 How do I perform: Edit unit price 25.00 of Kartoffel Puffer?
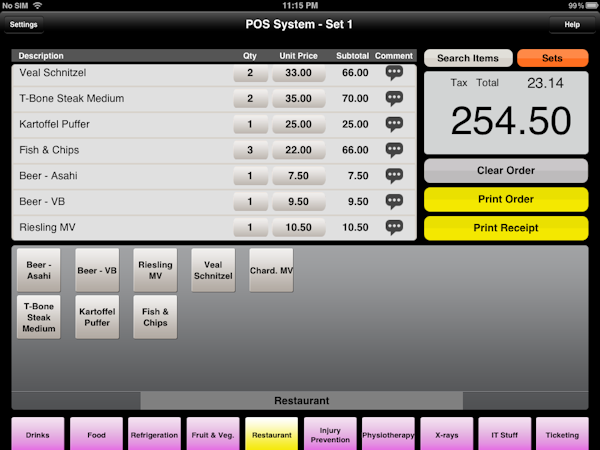pyautogui.click(x=298, y=124)
